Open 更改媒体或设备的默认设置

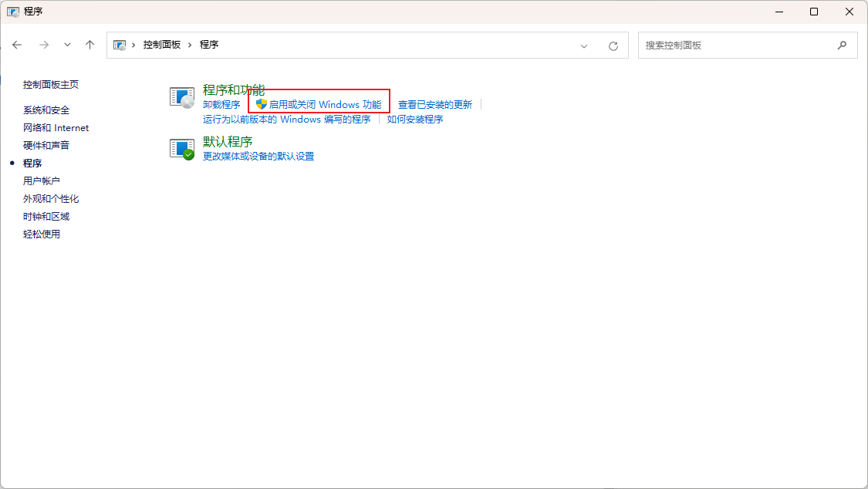click(x=258, y=157)
